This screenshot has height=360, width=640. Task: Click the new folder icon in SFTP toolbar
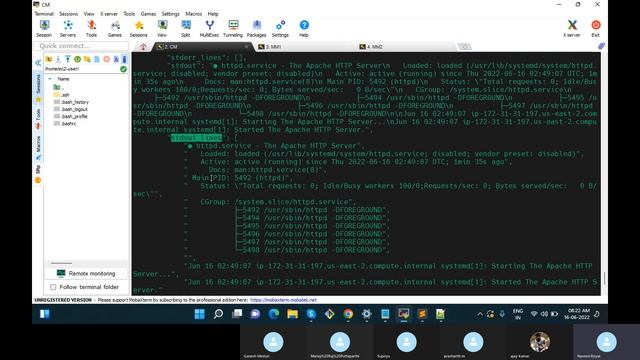[87, 59]
